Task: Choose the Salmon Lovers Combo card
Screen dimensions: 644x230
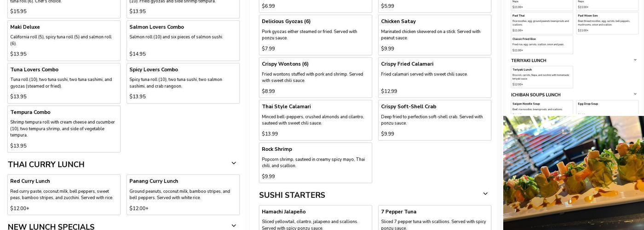Action: pos(183,40)
